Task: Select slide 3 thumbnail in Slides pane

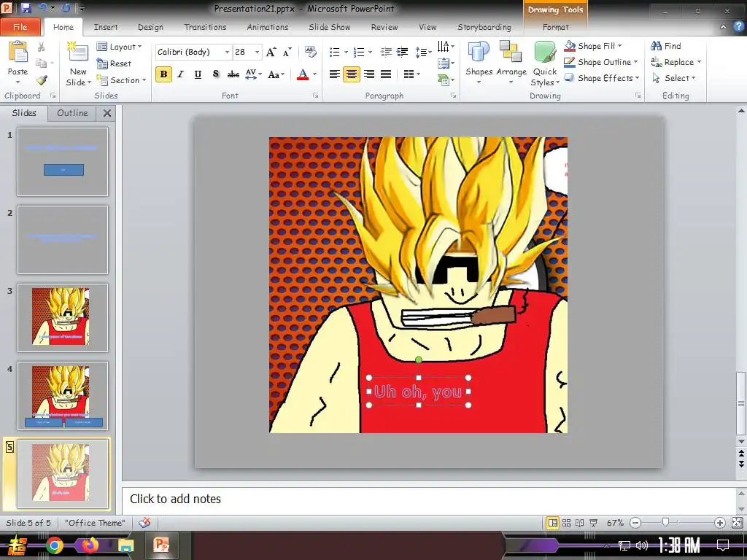Action: click(x=62, y=318)
